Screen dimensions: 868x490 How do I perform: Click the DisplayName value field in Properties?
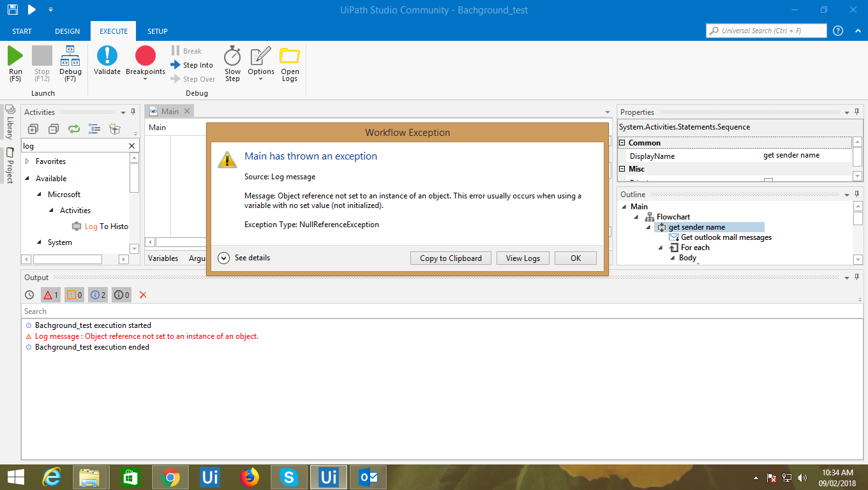(807, 156)
